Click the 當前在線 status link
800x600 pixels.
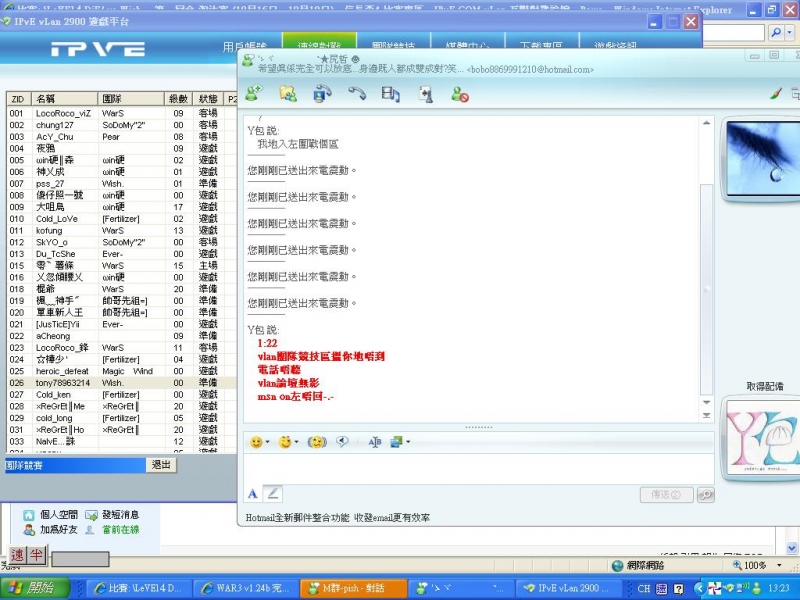121,530
